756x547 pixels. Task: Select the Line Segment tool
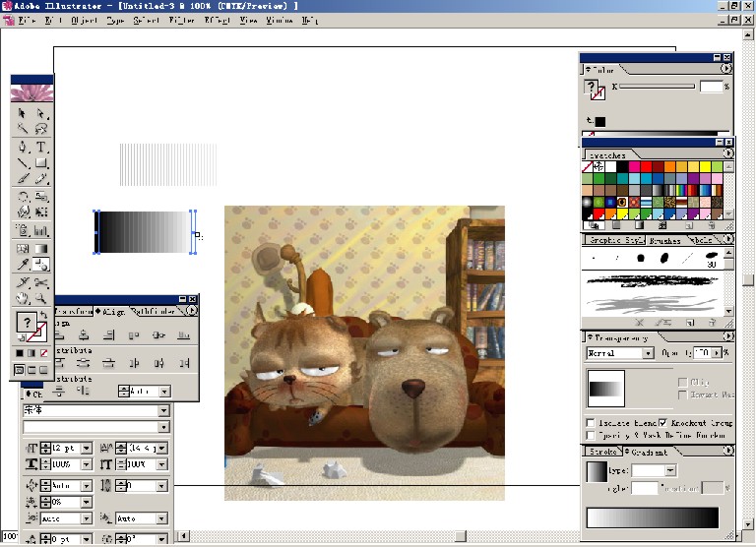(22, 162)
